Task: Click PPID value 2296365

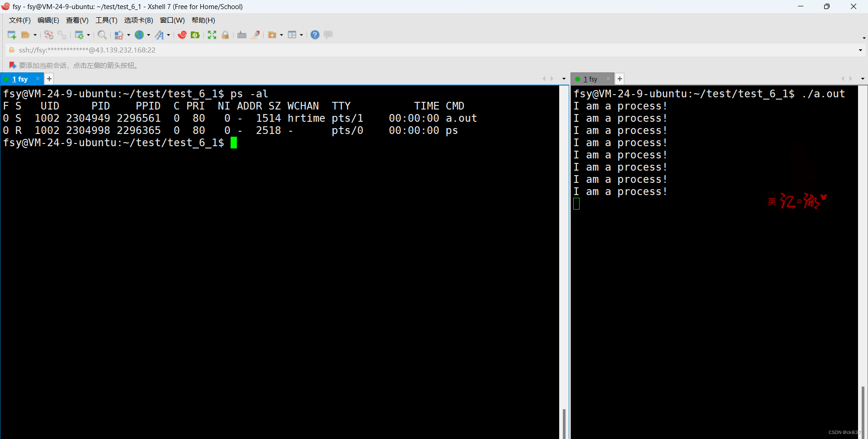Action: (x=139, y=130)
